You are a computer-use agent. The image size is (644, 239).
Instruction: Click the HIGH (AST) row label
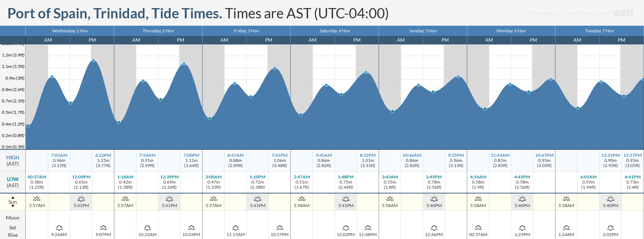pyautogui.click(x=13, y=160)
